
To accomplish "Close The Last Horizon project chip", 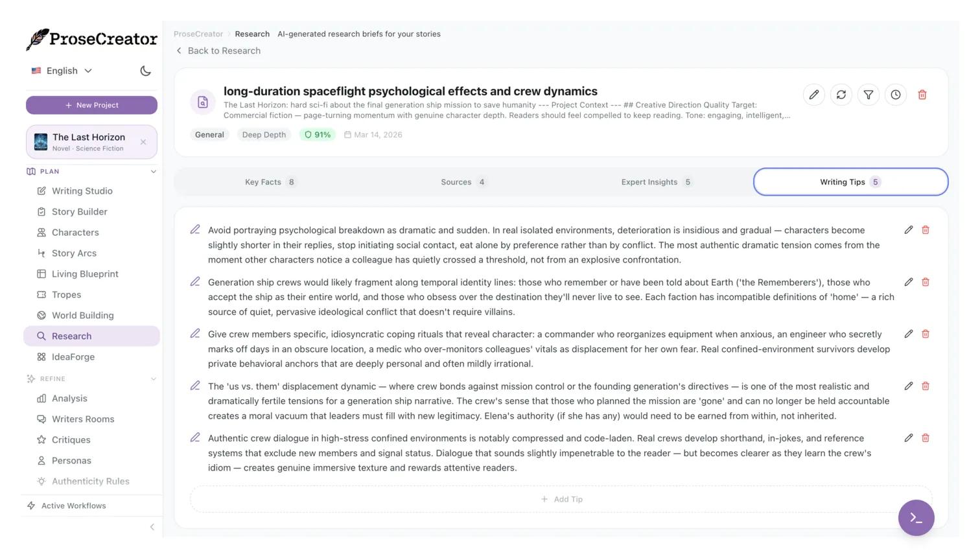I will coord(143,142).
